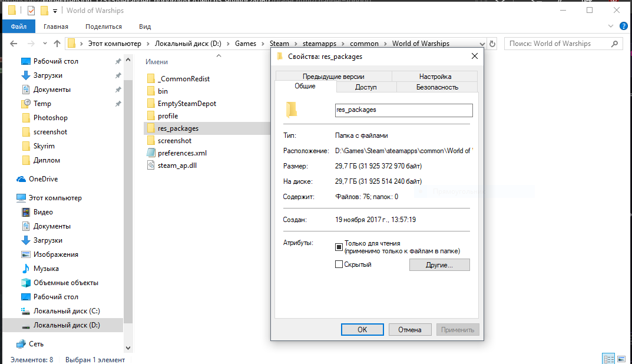The height and width of the screenshot is (364, 632).
Task: Select Локальный диск (D:) drive
Action: [67, 325]
